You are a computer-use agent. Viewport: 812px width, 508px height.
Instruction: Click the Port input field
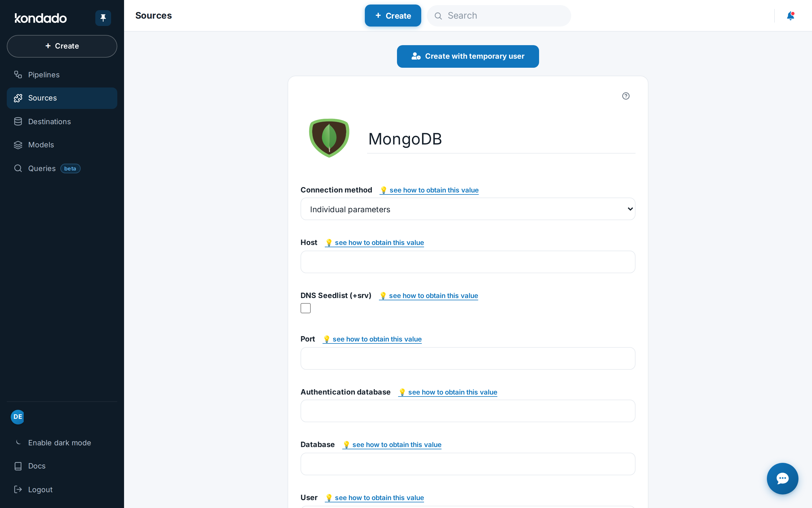(468, 358)
